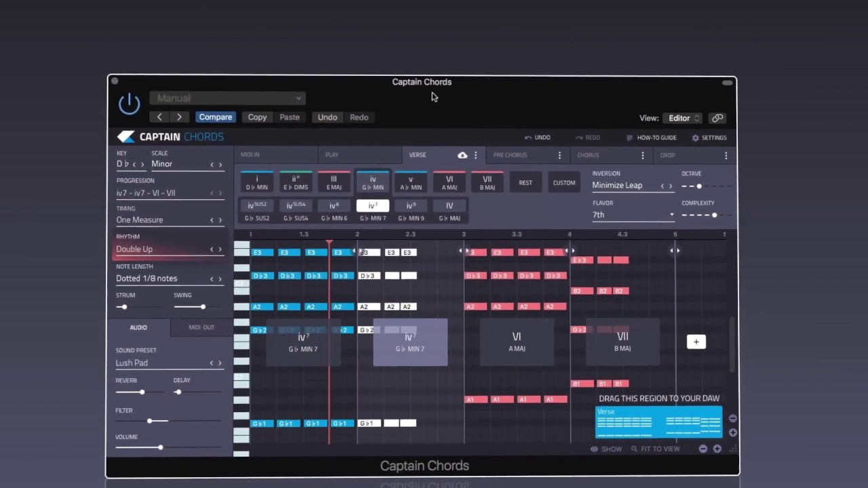Open the Flavor 7th dropdown
This screenshot has height=488, width=868.
pyautogui.click(x=633, y=215)
